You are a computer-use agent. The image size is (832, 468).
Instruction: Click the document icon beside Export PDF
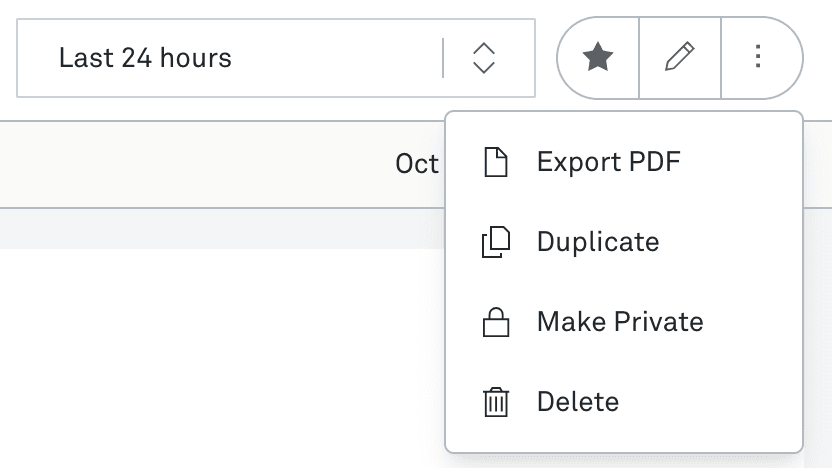coord(496,162)
